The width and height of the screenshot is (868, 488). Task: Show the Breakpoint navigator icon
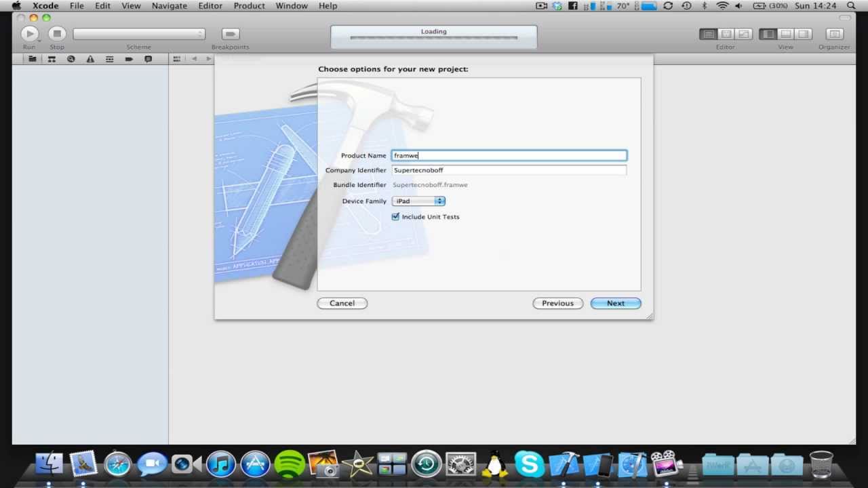(129, 59)
